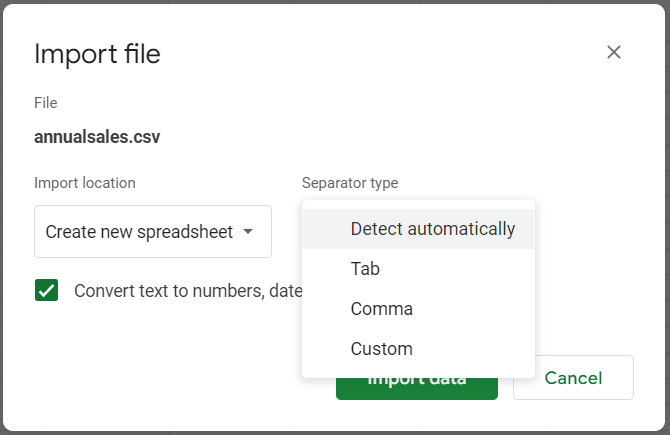Click the X icon at dialog top right

click(x=614, y=52)
